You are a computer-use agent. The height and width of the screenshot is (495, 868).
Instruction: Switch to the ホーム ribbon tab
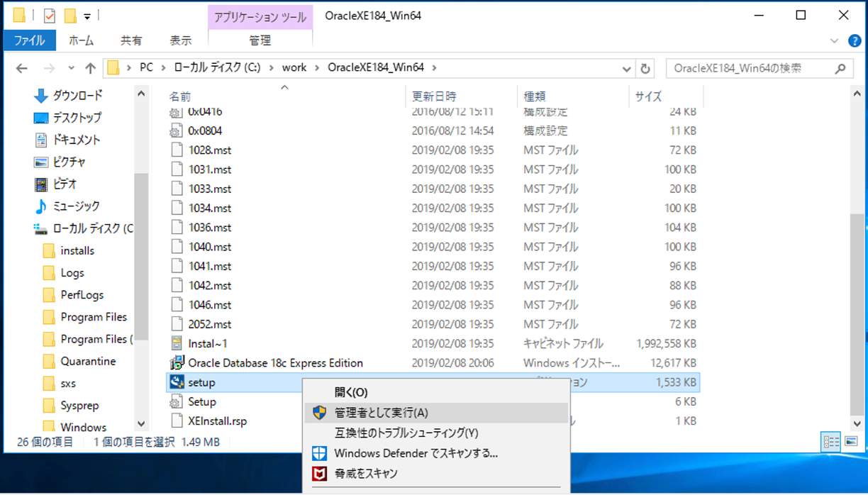(81, 40)
